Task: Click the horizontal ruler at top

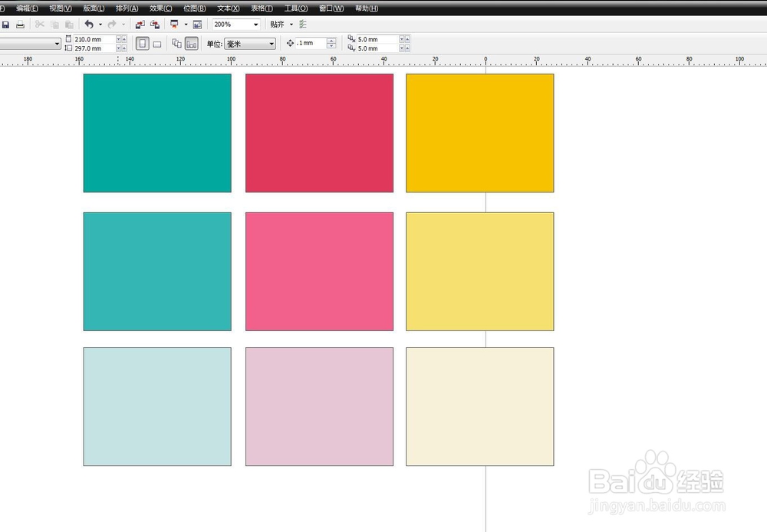Action: 383,61
